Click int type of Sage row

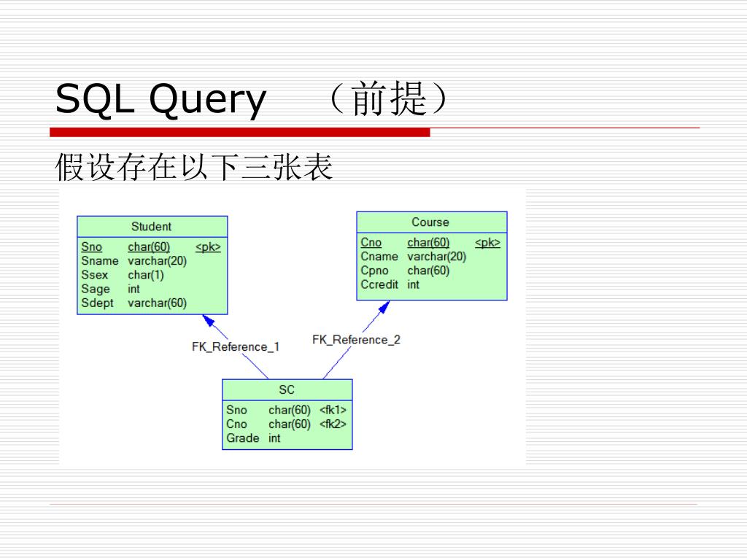click(x=134, y=289)
